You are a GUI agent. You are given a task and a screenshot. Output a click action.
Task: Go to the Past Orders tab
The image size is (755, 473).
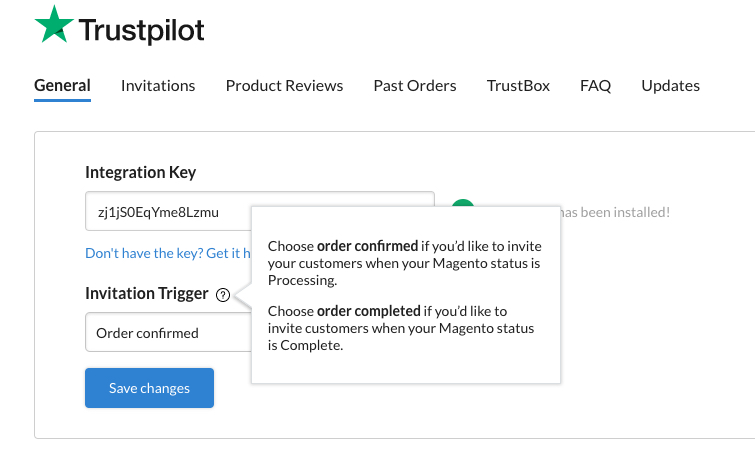click(x=415, y=86)
